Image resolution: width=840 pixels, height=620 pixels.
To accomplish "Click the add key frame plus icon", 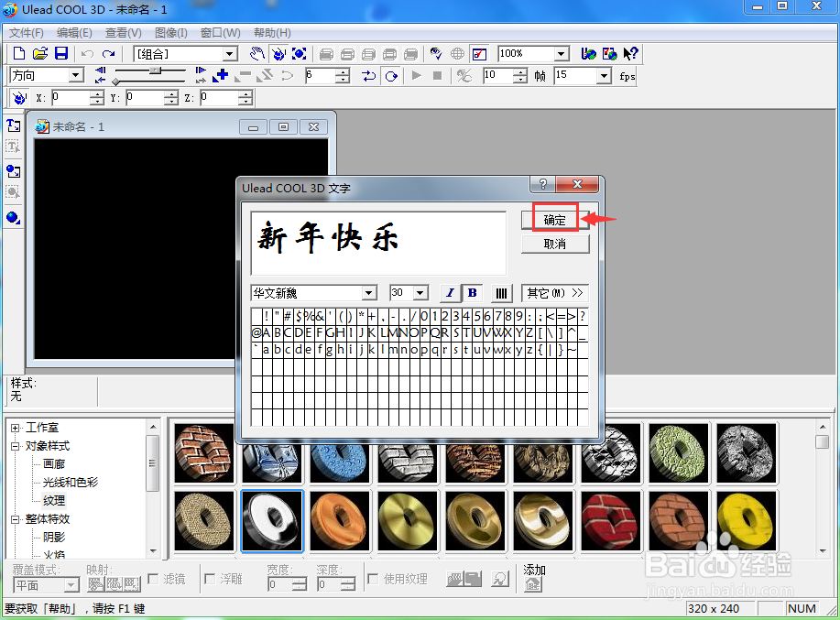I will click(220, 75).
